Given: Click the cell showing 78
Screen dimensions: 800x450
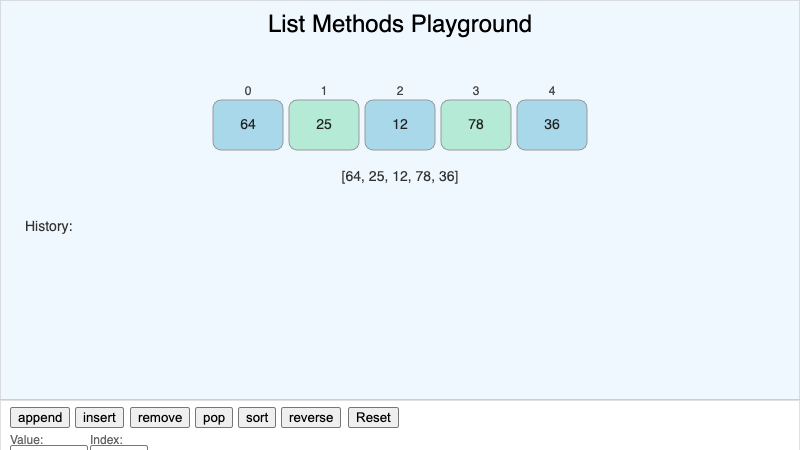Looking at the screenshot, I should pyautogui.click(x=476, y=125).
